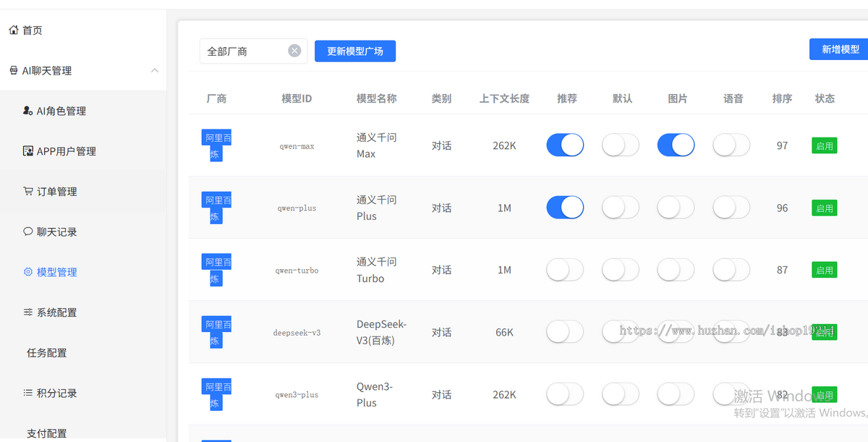Enable 图片 switch for qwen-plus
Viewport: 868px width, 442px height.
click(x=676, y=208)
